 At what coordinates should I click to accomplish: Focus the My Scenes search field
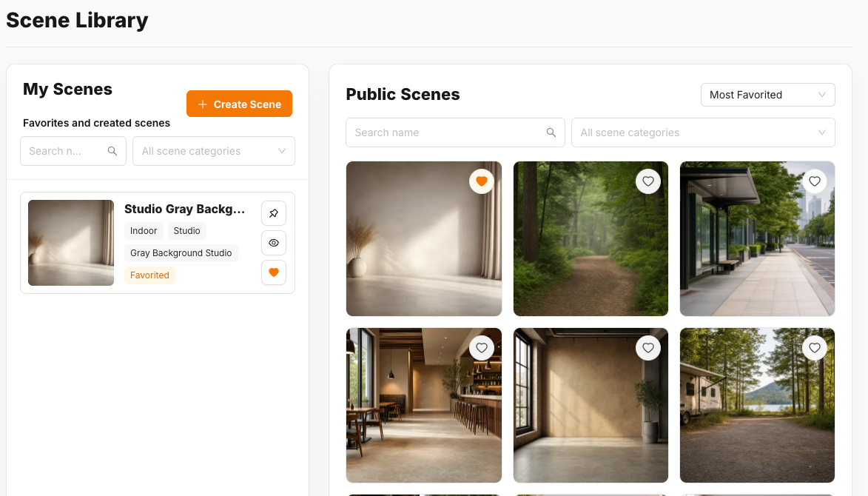(x=73, y=151)
